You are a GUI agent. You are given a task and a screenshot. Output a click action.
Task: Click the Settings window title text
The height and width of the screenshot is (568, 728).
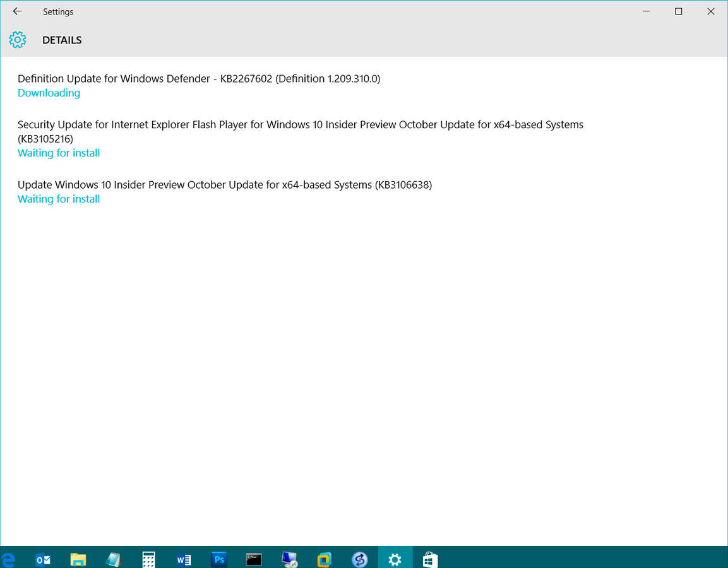(x=58, y=11)
